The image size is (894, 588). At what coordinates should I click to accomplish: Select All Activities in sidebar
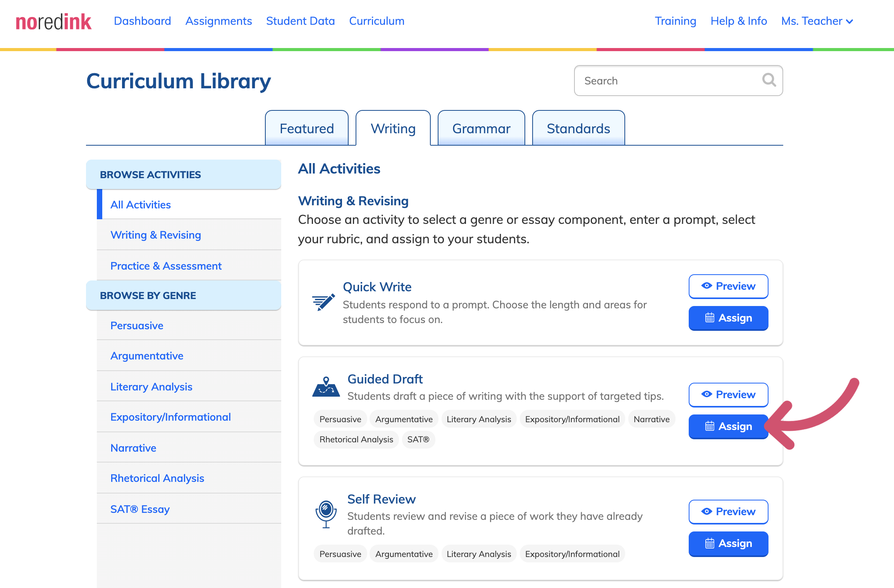tap(189, 205)
